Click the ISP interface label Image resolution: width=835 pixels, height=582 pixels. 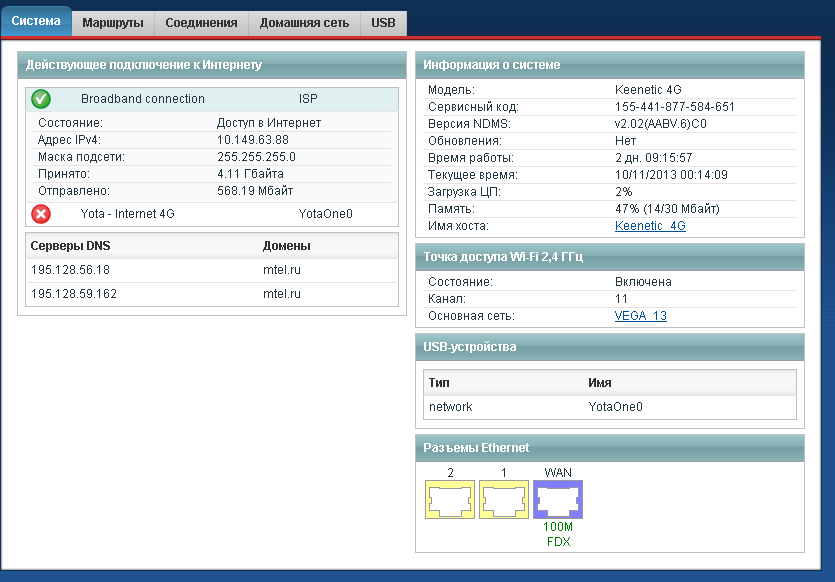click(308, 99)
